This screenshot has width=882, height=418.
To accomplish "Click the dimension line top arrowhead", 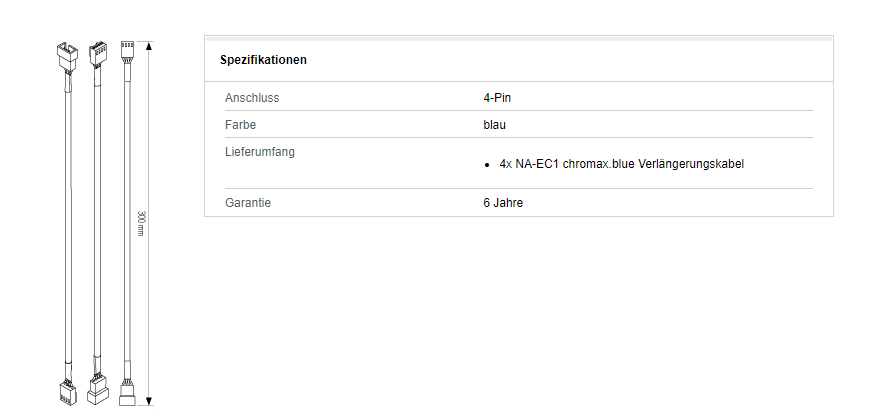I will pyautogui.click(x=148, y=46).
